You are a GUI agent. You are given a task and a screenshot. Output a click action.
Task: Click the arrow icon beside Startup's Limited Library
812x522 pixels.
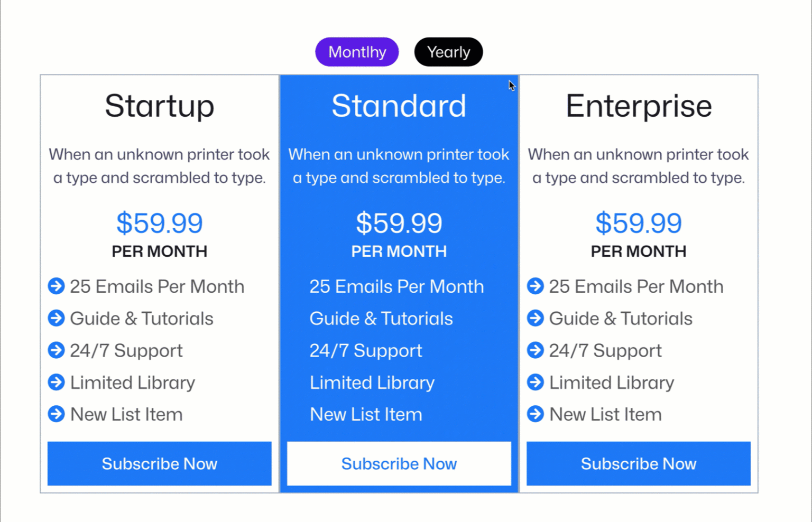coord(56,382)
